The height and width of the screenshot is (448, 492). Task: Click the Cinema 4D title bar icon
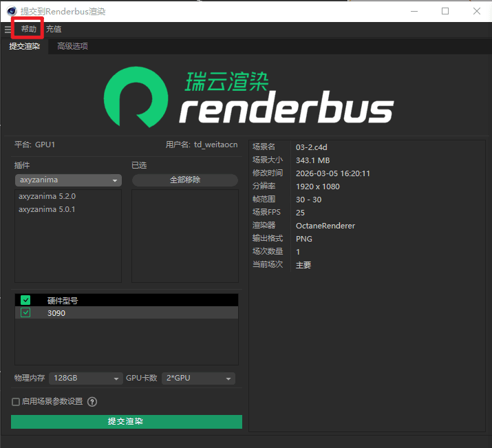tap(12, 11)
